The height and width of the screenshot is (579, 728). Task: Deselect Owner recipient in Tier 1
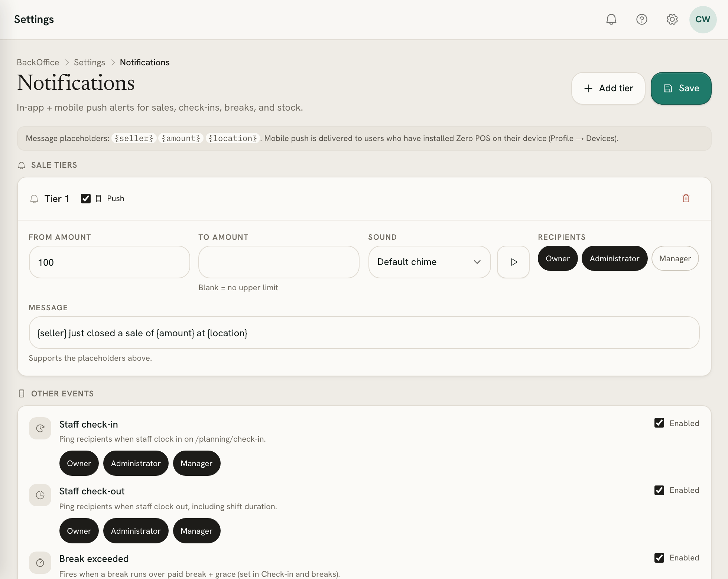[x=558, y=258]
